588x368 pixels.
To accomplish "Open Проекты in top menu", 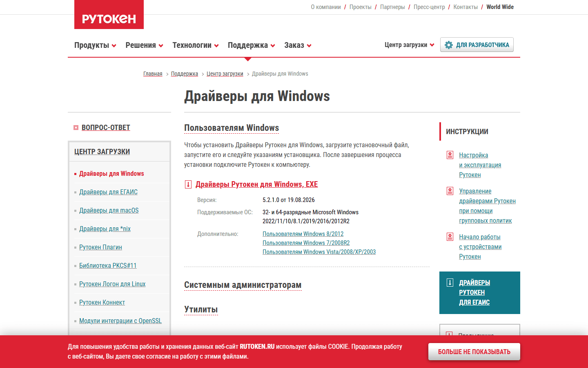I will click(x=361, y=7).
